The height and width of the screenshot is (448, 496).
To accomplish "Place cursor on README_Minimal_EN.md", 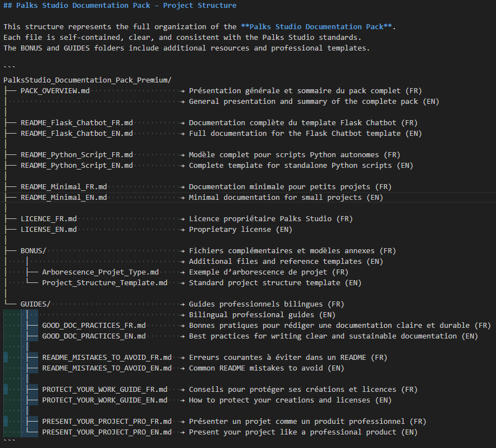I will 63,198.
